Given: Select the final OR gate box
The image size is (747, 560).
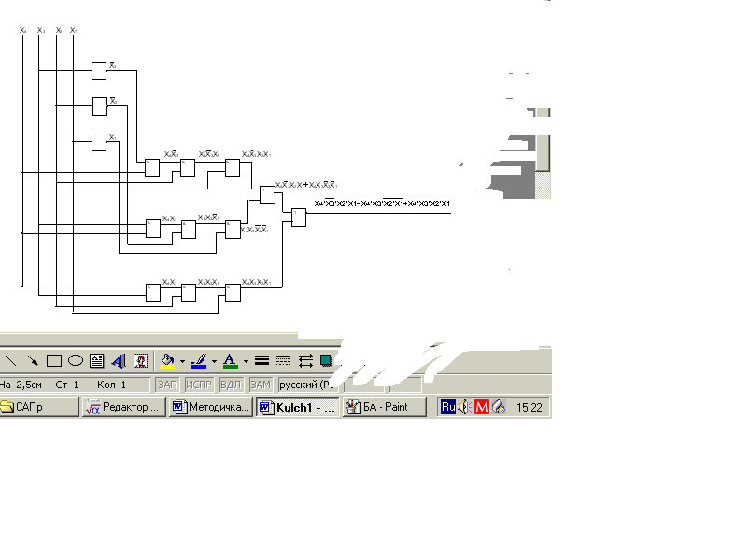Looking at the screenshot, I should pyautogui.click(x=299, y=217).
